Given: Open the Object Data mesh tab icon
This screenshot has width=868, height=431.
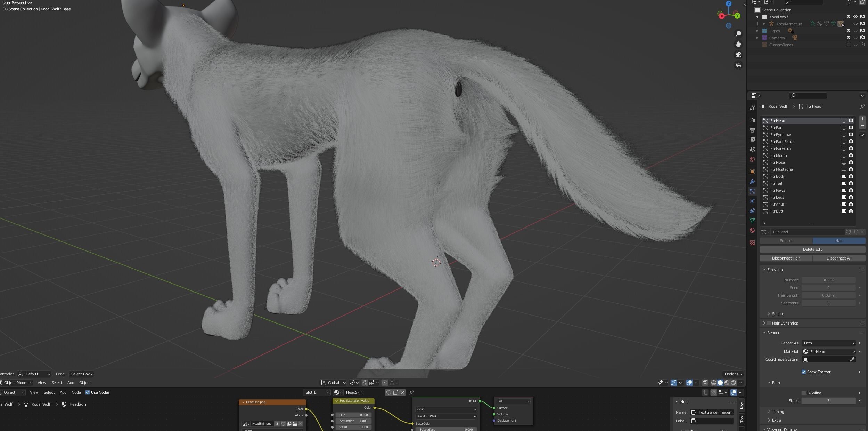Looking at the screenshot, I should [752, 221].
